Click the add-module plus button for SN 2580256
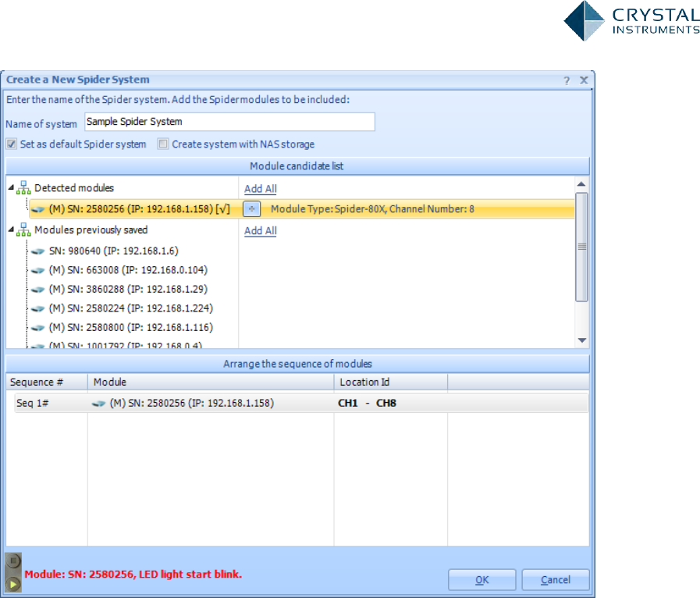The width and height of the screenshot is (700, 598). (x=252, y=208)
